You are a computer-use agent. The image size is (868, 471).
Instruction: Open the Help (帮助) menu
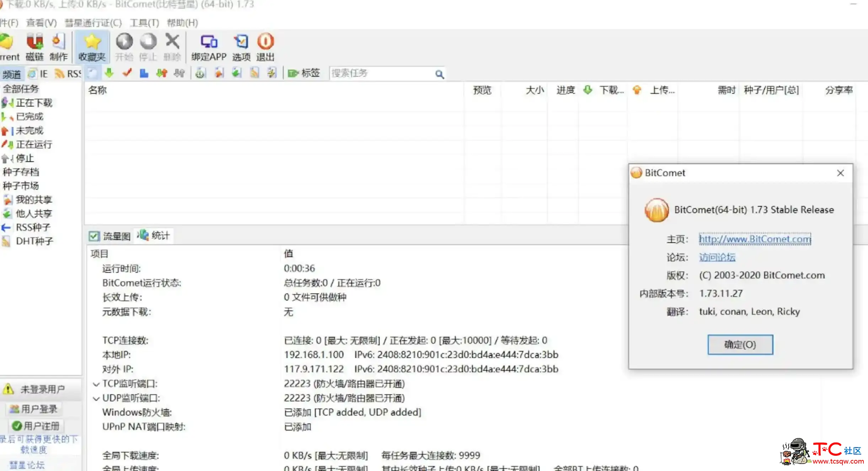[x=182, y=23]
